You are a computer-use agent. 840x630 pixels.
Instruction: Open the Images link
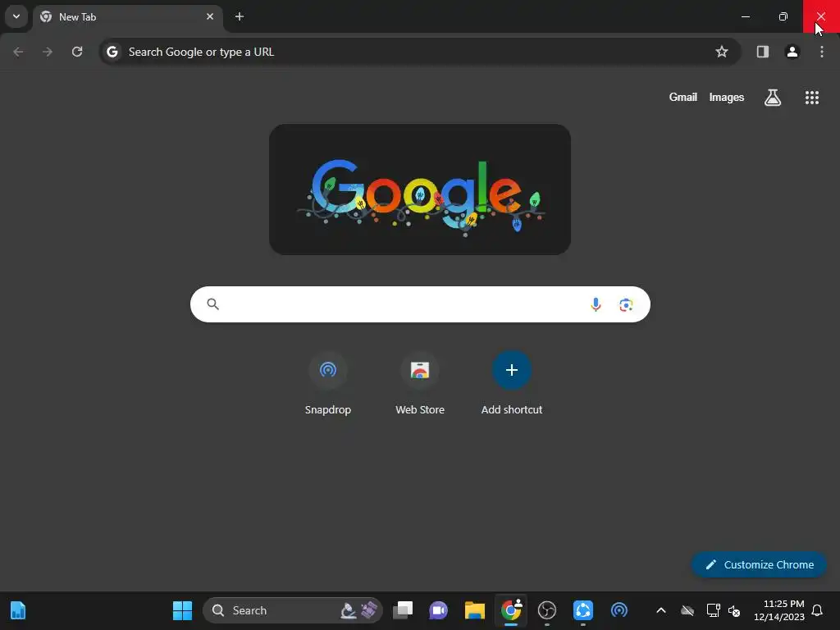[x=727, y=97]
